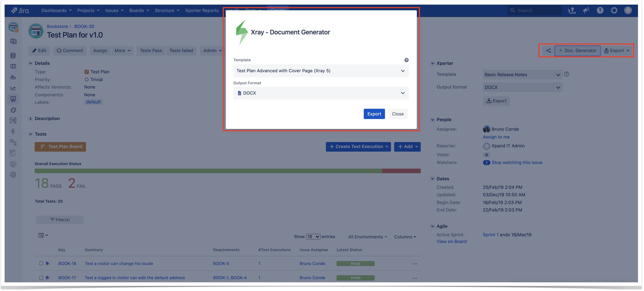Click the Jira logo in header

point(20,10)
